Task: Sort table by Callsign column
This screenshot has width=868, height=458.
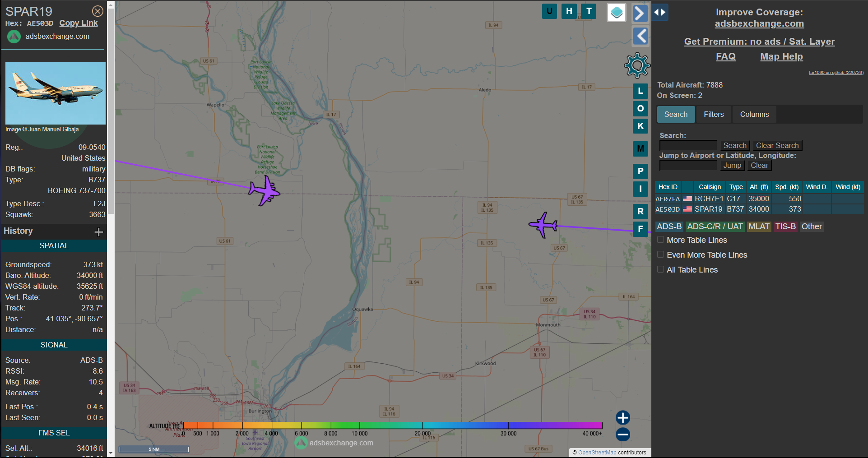Action: pos(710,187)
